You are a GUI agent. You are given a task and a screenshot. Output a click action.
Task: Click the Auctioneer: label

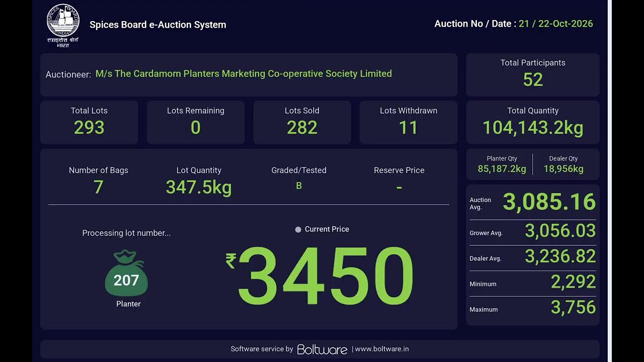click(x=68, y=74)
